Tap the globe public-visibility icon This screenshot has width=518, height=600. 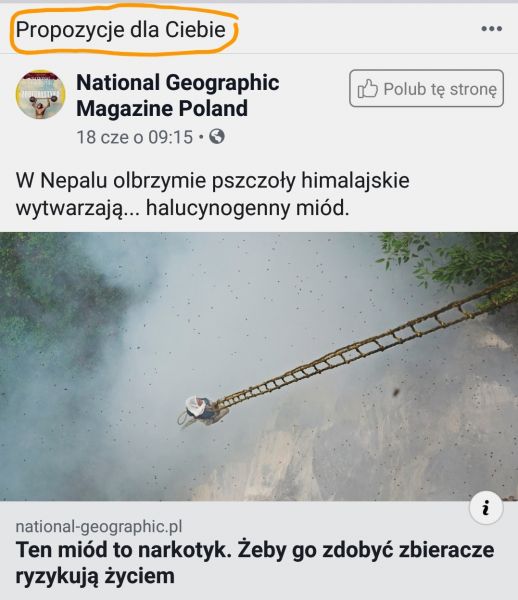(217, 136)
